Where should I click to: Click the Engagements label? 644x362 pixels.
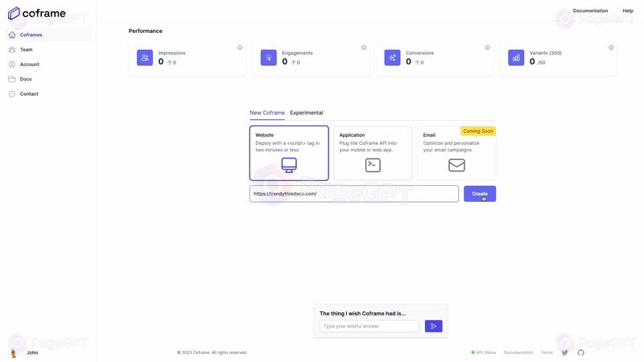pyautogui.click(x=297, y=53)
